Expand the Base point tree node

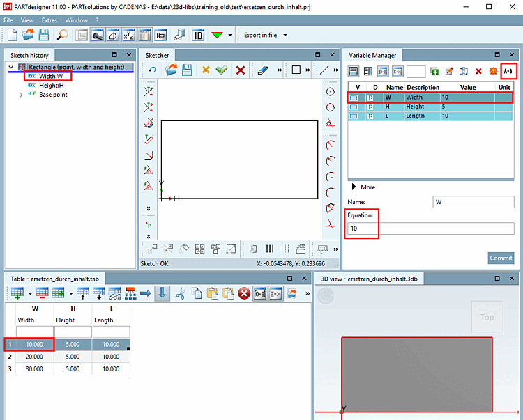click(21, 95)
